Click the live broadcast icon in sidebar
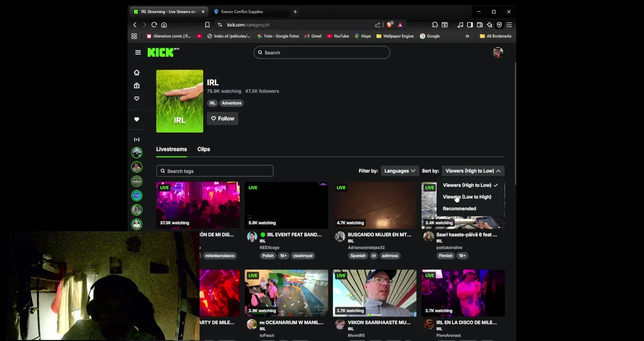 136,139
